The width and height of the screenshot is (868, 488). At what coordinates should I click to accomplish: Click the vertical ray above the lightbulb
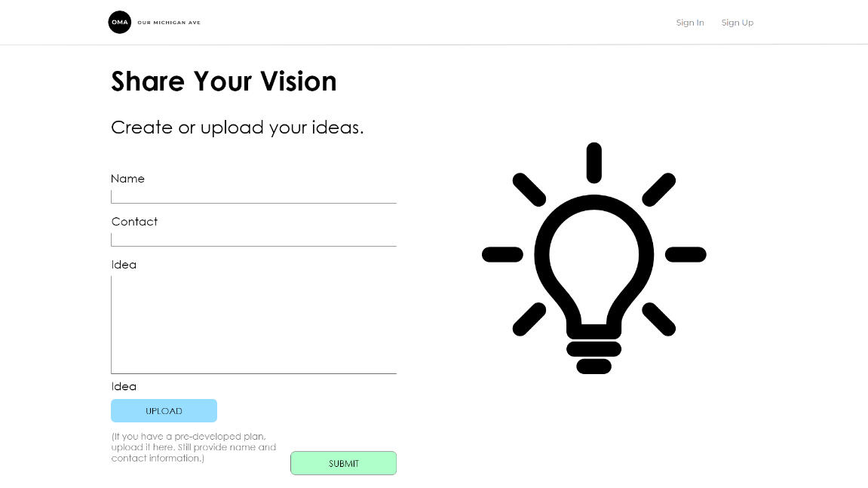[593, 162]
